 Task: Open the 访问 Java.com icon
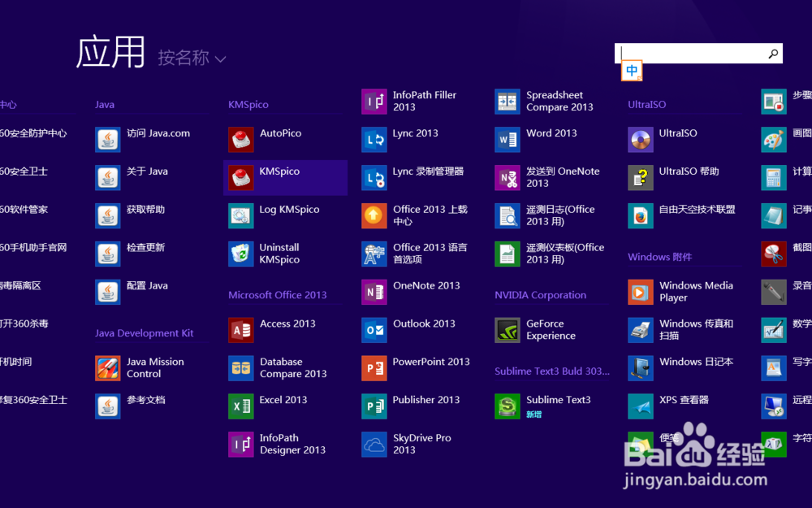pos(108,140)
